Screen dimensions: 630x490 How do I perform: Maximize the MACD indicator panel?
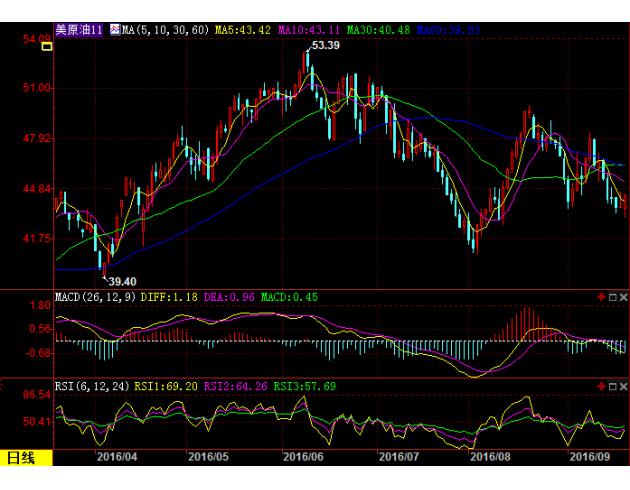pyautogui.click(x=612, y=298)
